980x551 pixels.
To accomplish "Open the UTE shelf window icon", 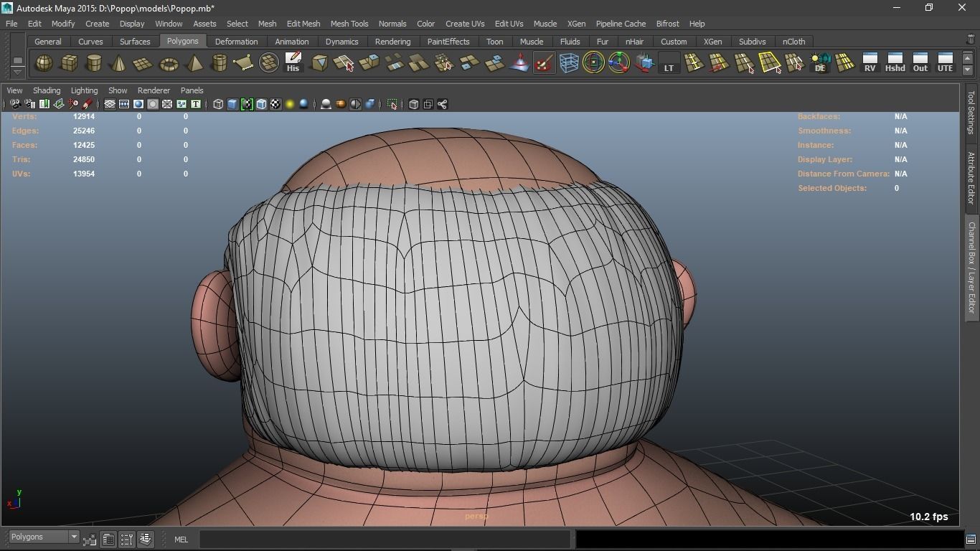I will coord(945,63).
